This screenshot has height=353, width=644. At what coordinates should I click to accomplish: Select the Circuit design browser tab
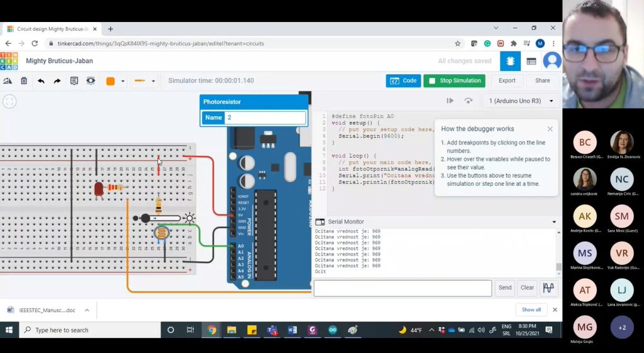click(x=52, y=29)
